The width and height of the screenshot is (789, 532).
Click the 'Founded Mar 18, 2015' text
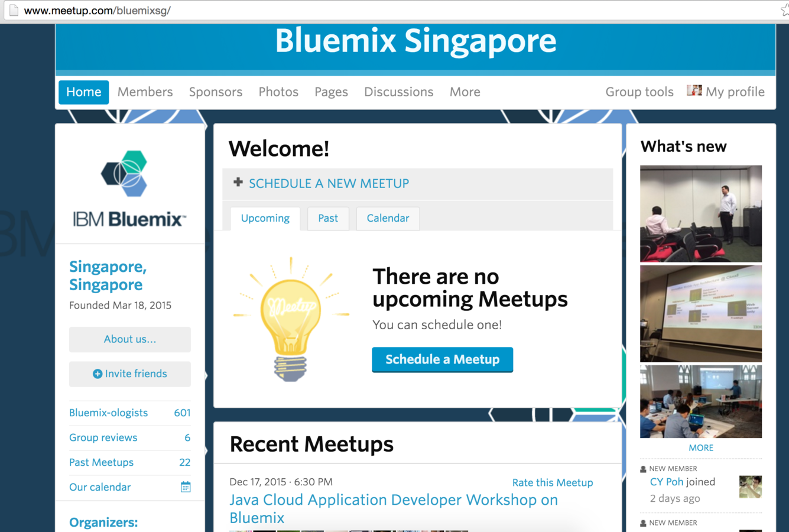tap(120, 305)
